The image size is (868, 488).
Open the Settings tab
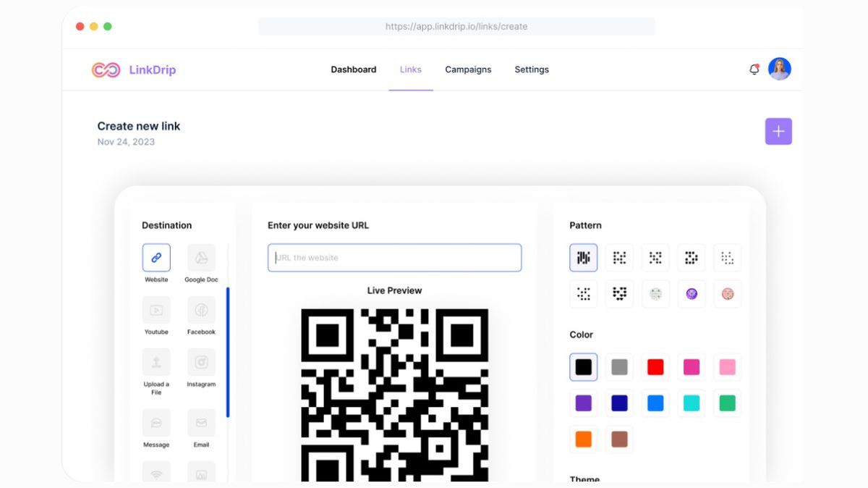(532, 70)
